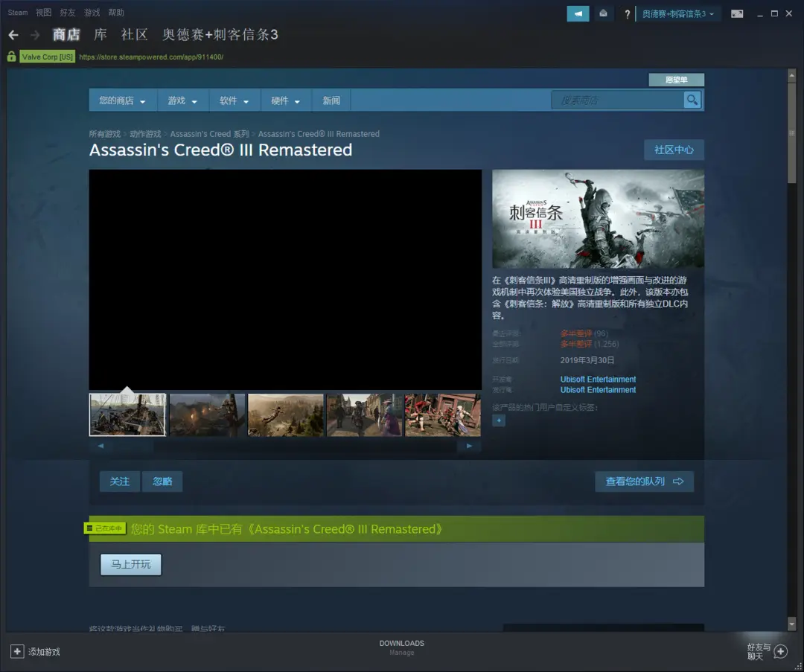Go forward with the right arrow
The image size is (804, 672).
[35, 35]
